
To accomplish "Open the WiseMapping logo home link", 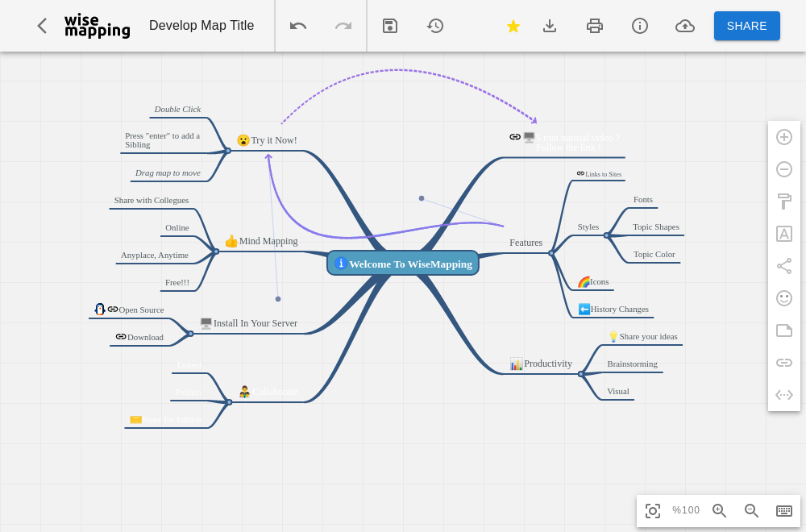I will [x=98, y=26].
